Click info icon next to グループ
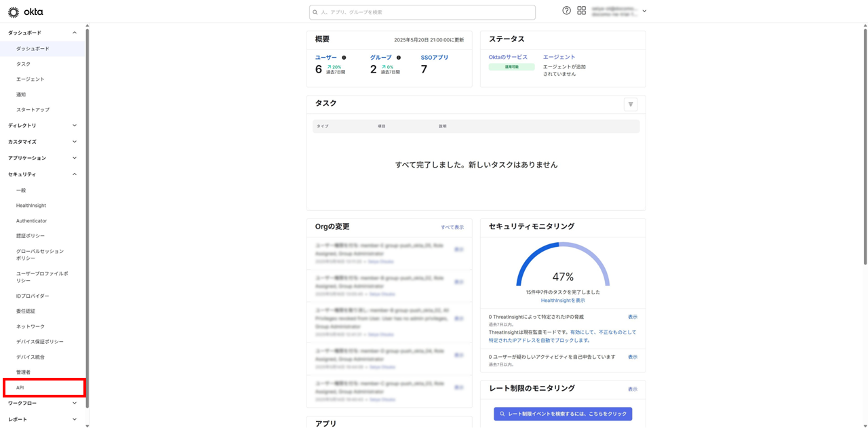Image resolution: width=868 pixels, height=428 pixels. (x=399, y=58)
